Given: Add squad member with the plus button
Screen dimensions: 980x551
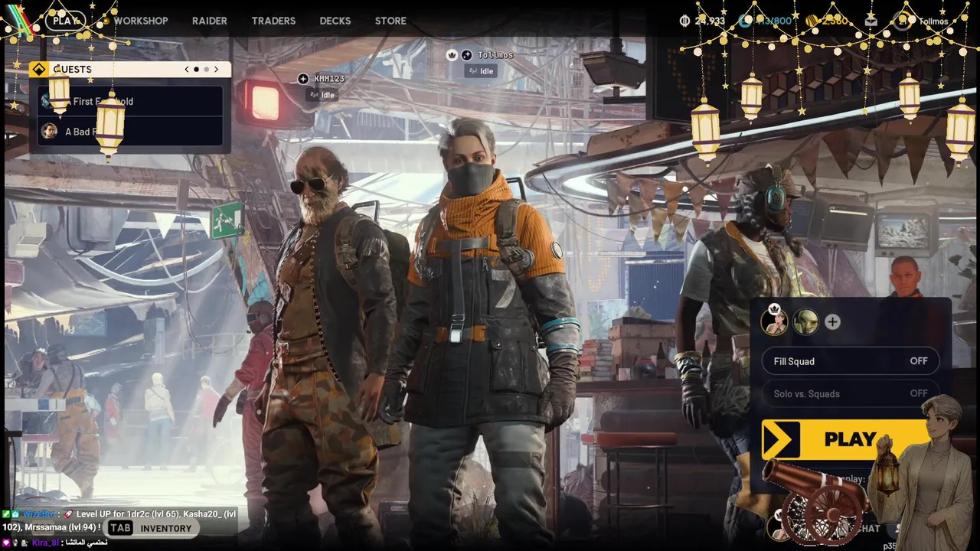Looking at the screenshot, I should 832,322.
